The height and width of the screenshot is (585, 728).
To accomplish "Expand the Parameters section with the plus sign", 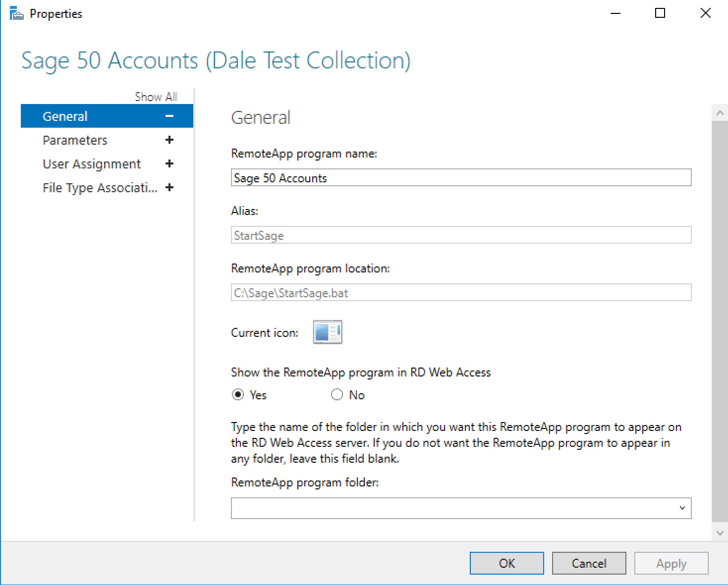I will tap(169, 140).
